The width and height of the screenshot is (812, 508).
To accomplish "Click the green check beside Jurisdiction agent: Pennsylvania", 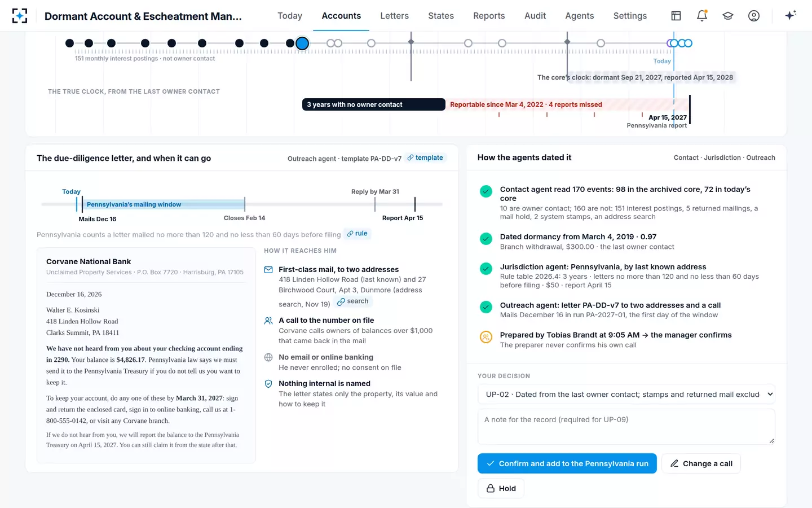I will [x=486, y=269].
